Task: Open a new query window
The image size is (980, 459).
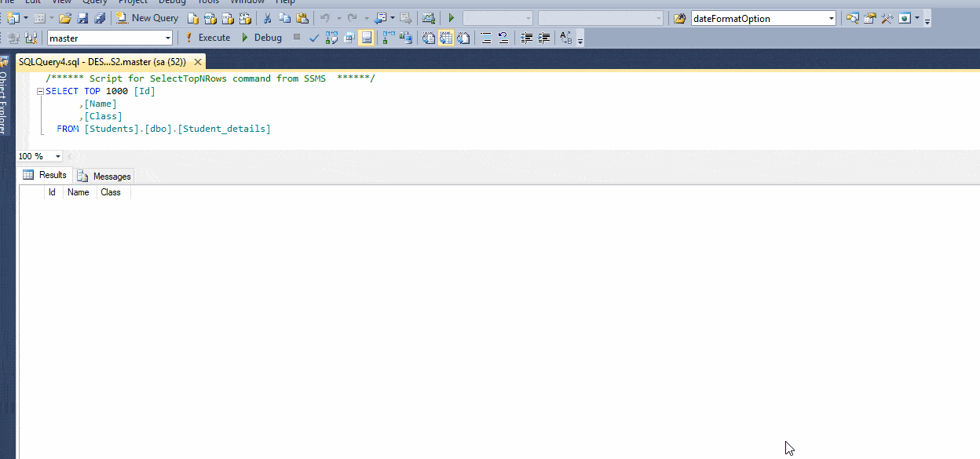Action: pyautogui.click(x=149, y=17)
